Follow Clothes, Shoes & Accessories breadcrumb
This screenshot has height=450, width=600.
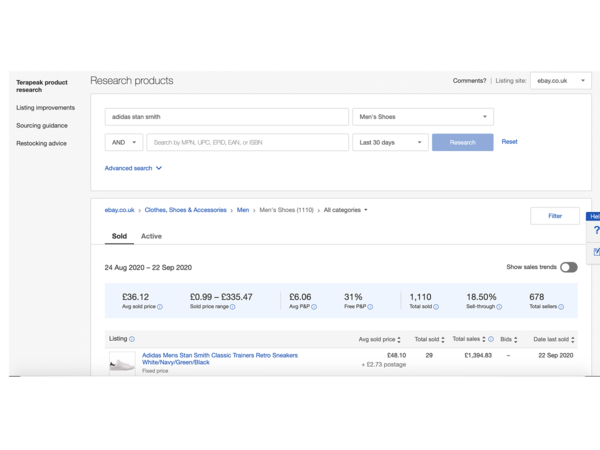[186, 210]
